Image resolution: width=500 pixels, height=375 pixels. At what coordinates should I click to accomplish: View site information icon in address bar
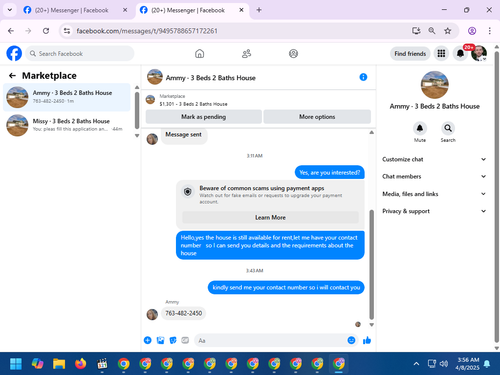[x=67, y=31]
